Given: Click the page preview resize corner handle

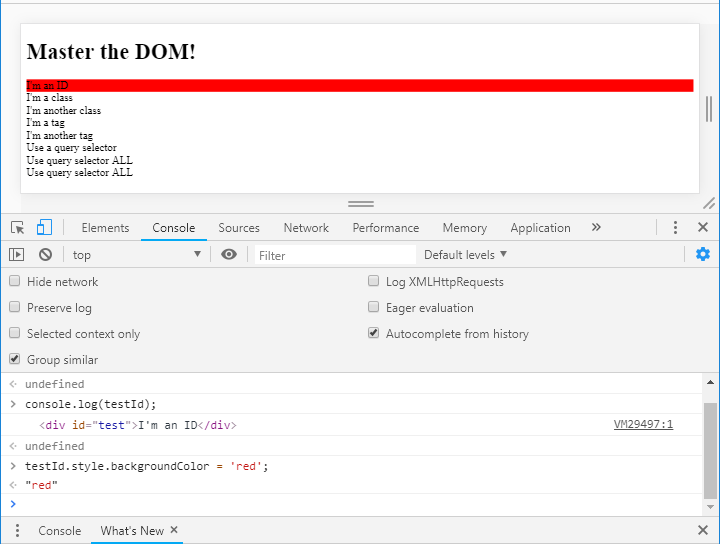Looking at the screenshot, I should click(709, 203).
